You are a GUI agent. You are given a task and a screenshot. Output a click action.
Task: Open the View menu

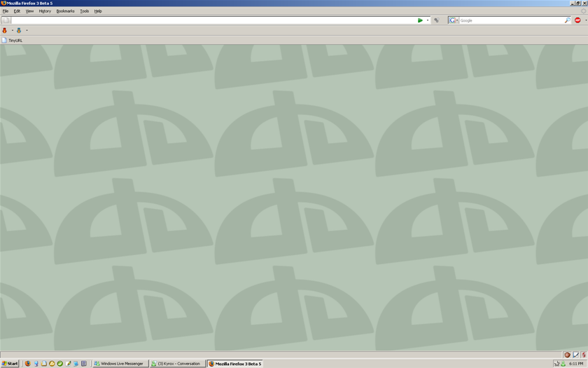(x=29, y=11)
